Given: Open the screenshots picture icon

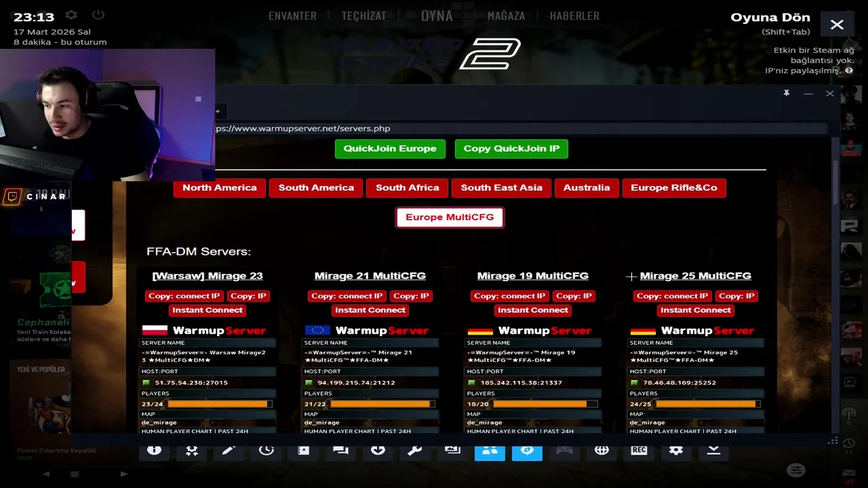Looking at the screenshot, I should click(452, 450).
